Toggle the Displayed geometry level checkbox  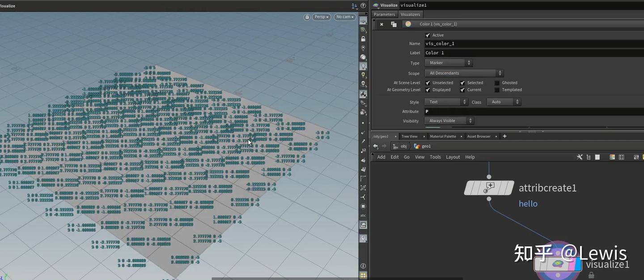(x=428, y=90)
